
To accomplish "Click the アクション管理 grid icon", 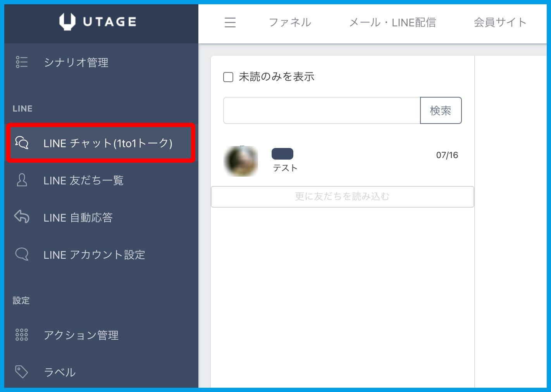I will click(22, 335).
